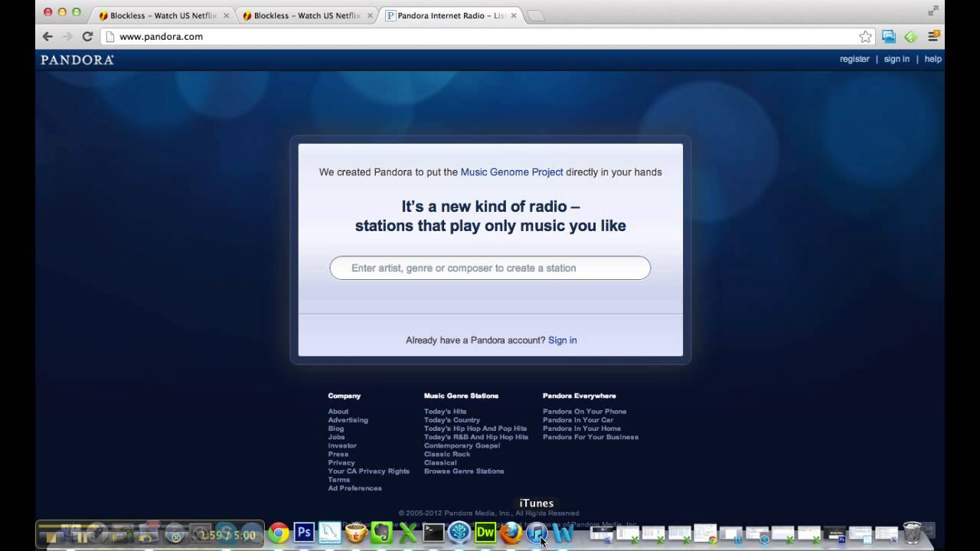Open the blue W app in dock
980x551 pixels.
[563, 533]
